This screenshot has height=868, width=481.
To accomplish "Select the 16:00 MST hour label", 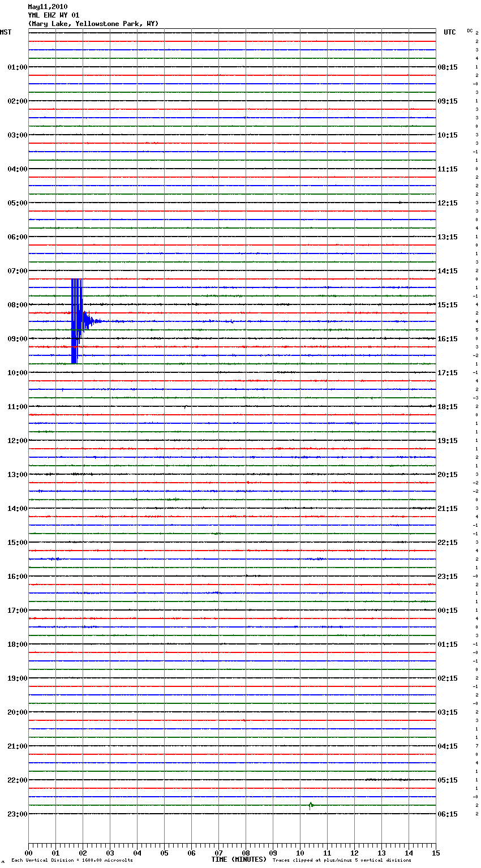I will [x=17, y=576].
